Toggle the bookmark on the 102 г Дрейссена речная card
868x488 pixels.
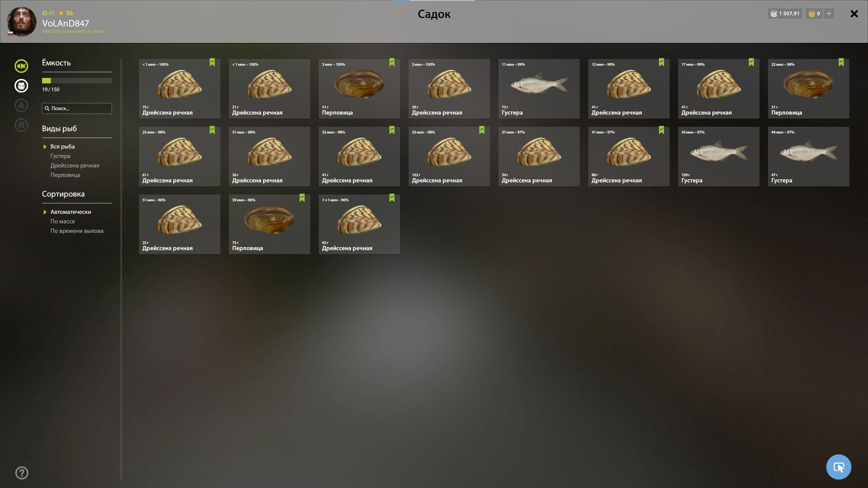point(482,130)
